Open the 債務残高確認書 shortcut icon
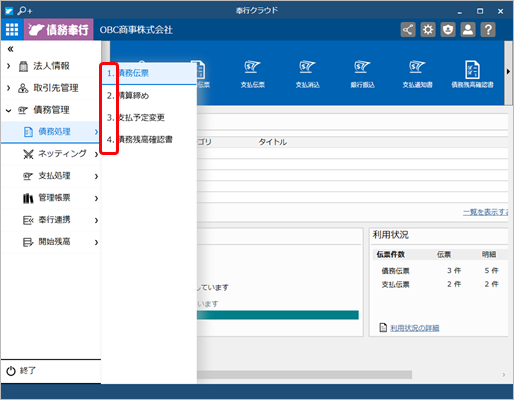The image size is (514, 400). click(x=472, y=74)
